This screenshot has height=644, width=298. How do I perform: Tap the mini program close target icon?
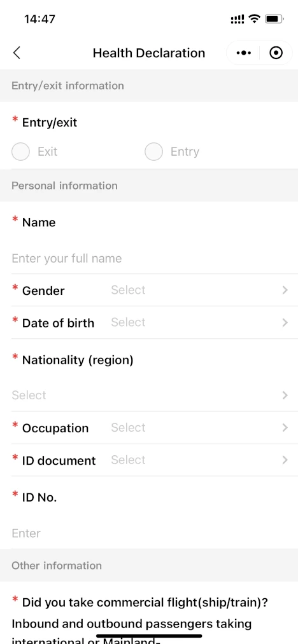click(276, 53)
